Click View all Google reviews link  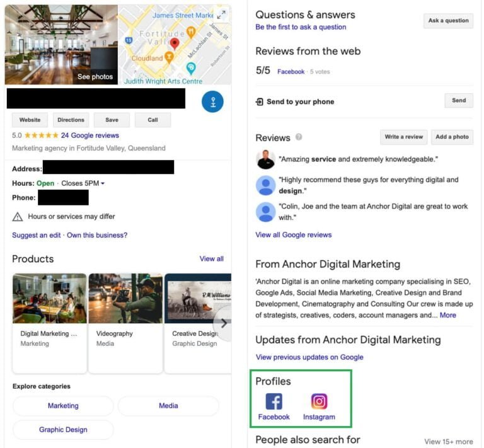point(293,235)
